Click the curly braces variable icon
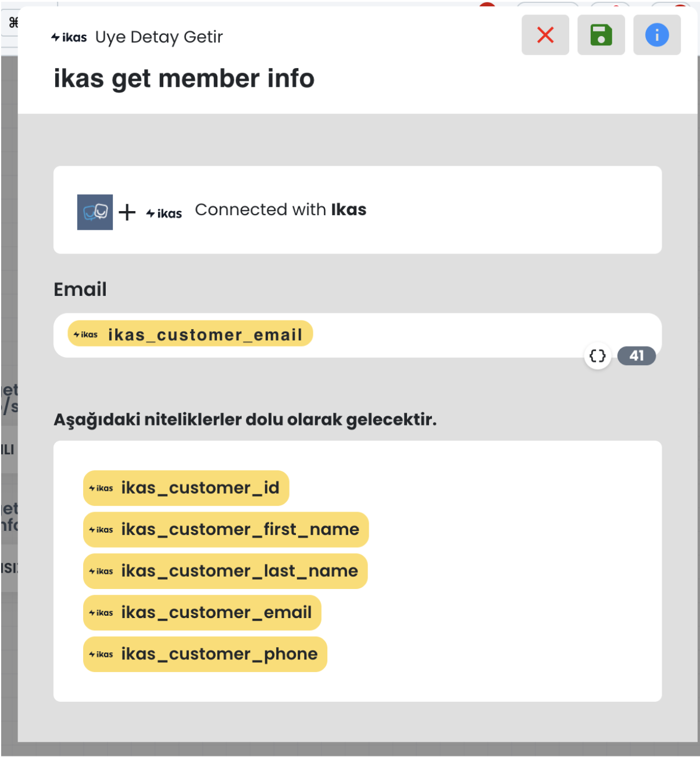This screenshot has height=757, width=700. pyautogui.click(x=597, y=356)
